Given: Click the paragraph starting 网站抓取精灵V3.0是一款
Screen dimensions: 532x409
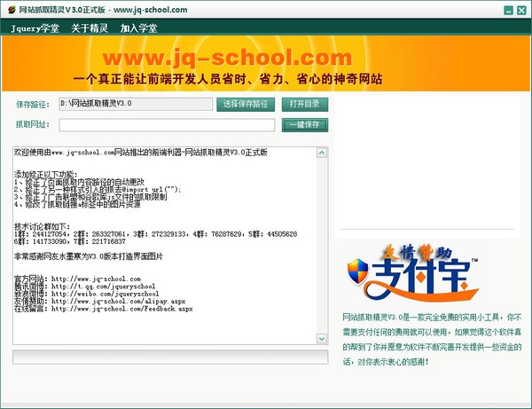Looking at the screenshot, I should coord(432,340).
